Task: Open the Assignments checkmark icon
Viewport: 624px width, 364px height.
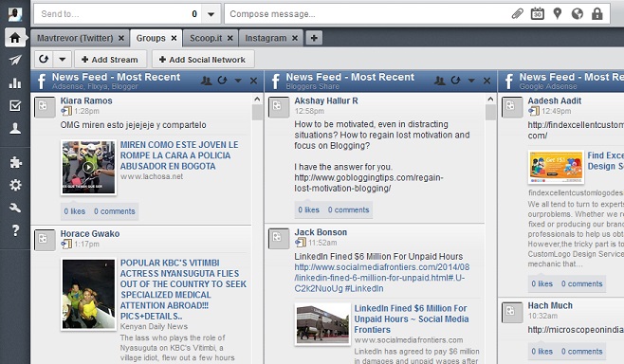Action: click(x=15, y=105)
